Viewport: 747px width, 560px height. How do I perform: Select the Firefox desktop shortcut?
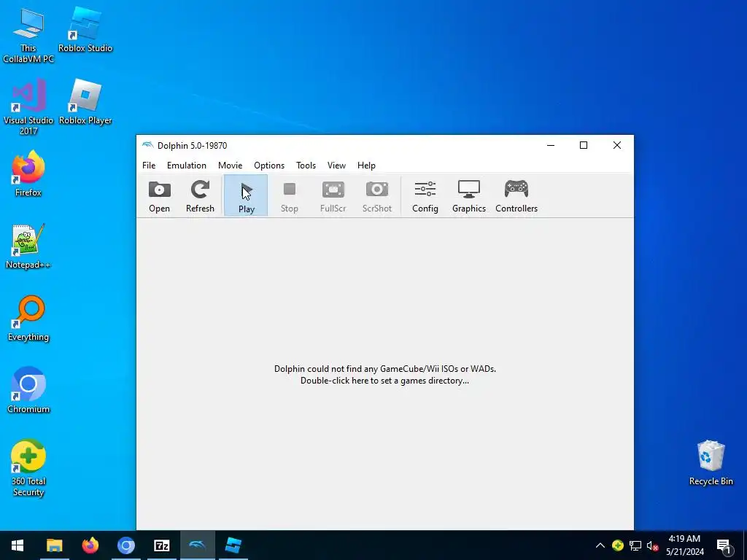[28, 174]
